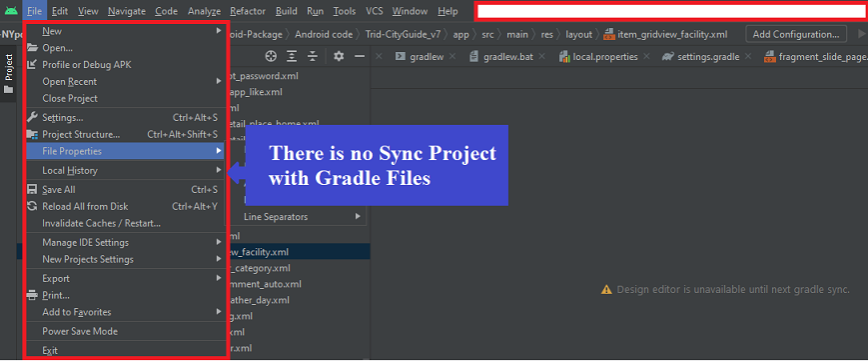Expand the Open Recent submenu arrow
The height and width of the screenshot is (361, 868).
pos(219,82)
